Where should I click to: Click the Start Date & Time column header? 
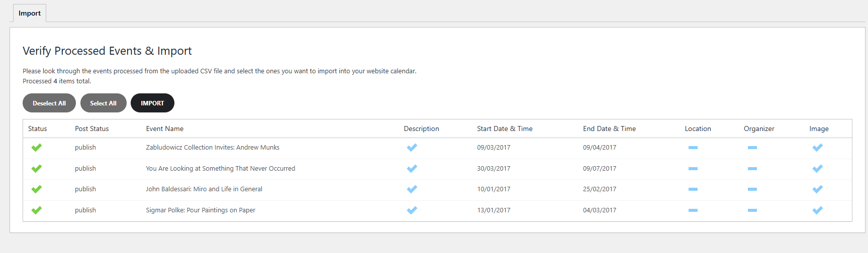(505, 129)
